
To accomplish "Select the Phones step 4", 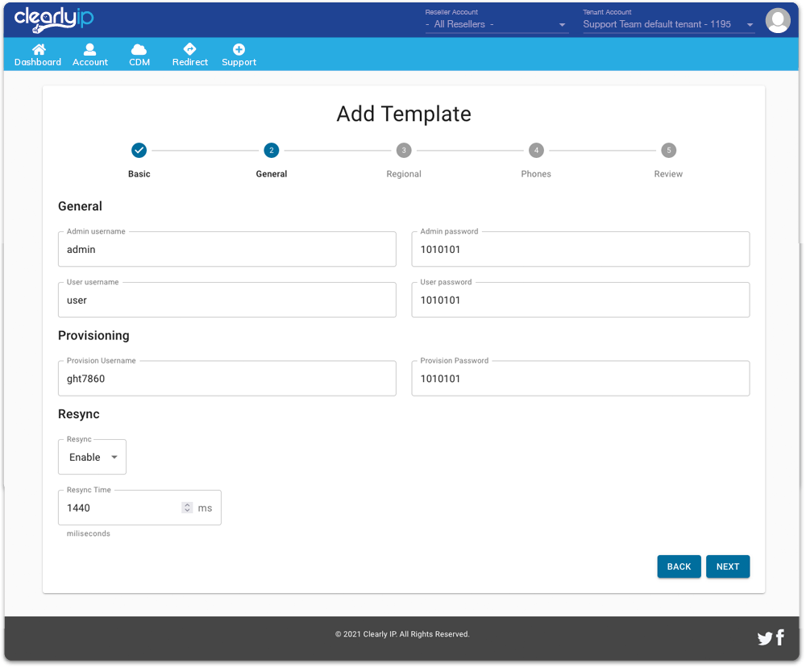I will [x=536, y=151].
